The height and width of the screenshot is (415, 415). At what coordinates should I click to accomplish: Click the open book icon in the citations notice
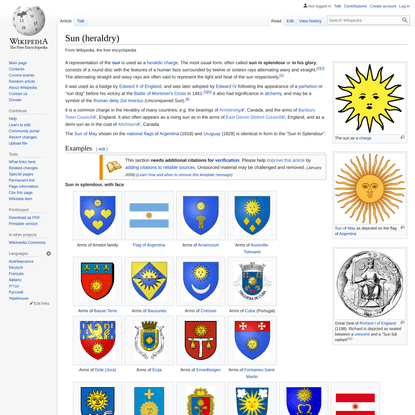coord(114,167)
